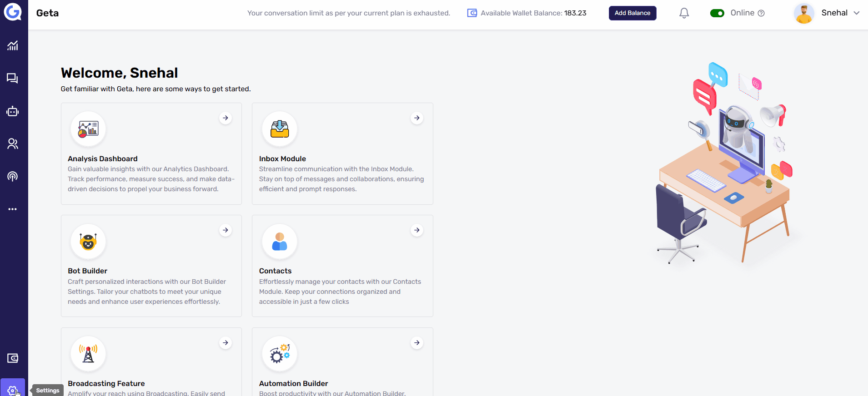Click the Contacts card title
The height and width of the screenshot is (396, 868).
(275, 271)
